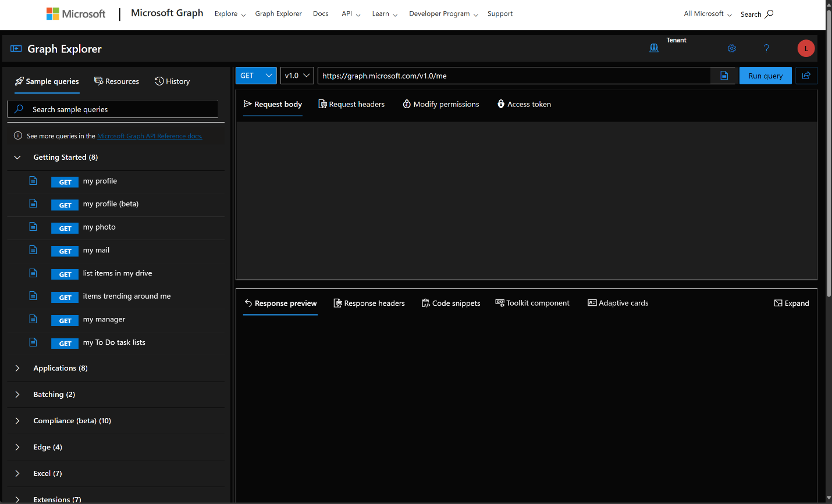
Task: Open the Access token tab
Action: click(524, 104)
